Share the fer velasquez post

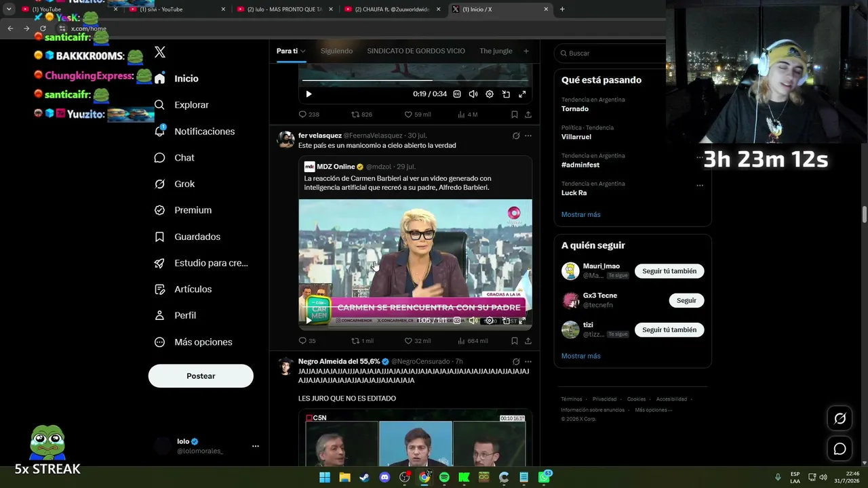click(528, 341)
